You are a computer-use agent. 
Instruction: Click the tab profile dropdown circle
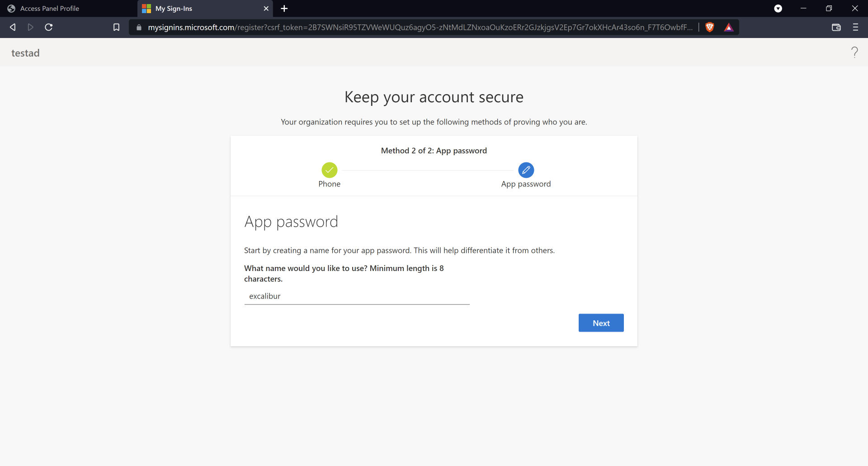tap(778, 9)
